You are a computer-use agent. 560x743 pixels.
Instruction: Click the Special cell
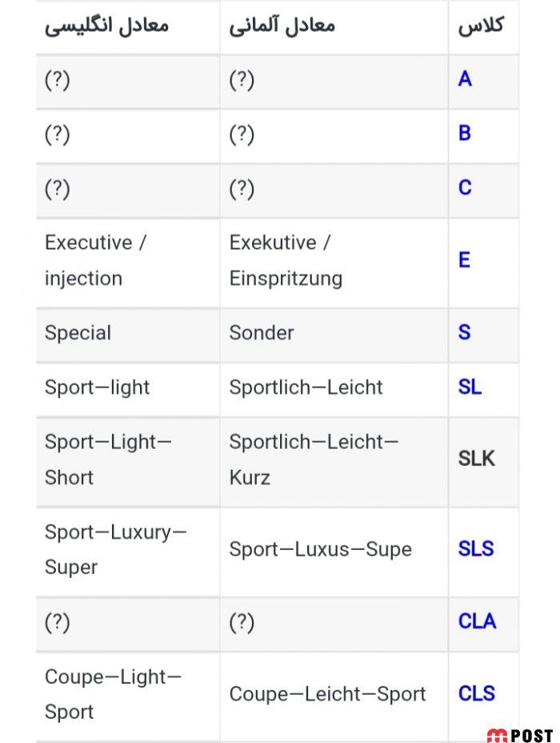(78, 332)
